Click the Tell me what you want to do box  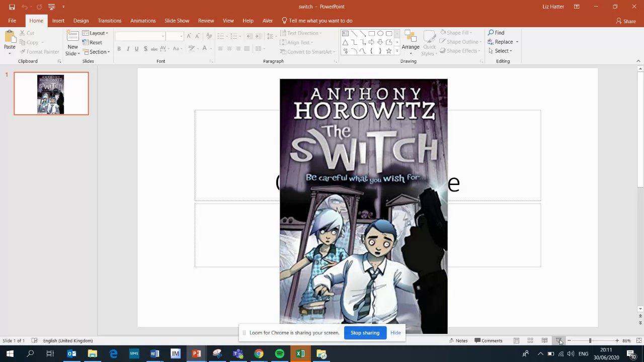[317, 21]
